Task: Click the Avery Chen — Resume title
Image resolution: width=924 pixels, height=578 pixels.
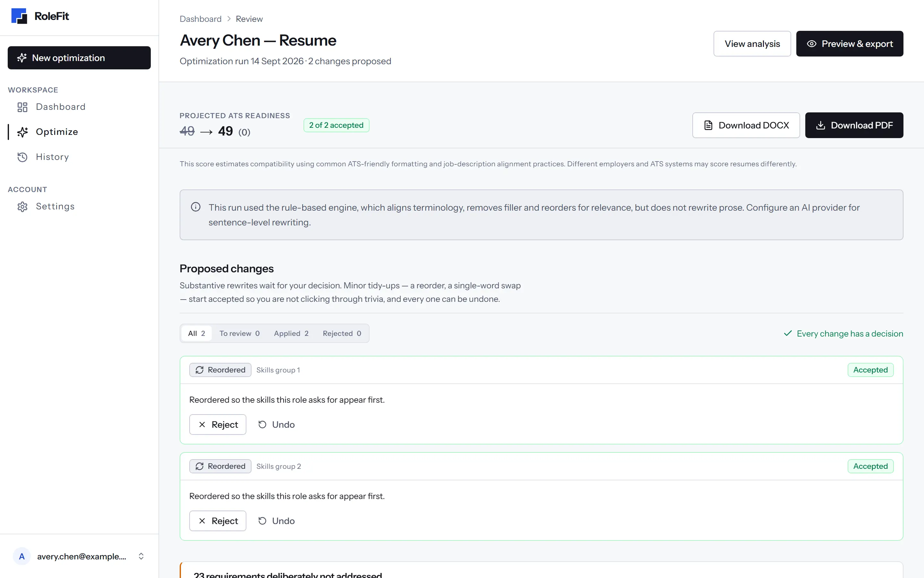Action: pyautogui.click(x=258, y=40)
